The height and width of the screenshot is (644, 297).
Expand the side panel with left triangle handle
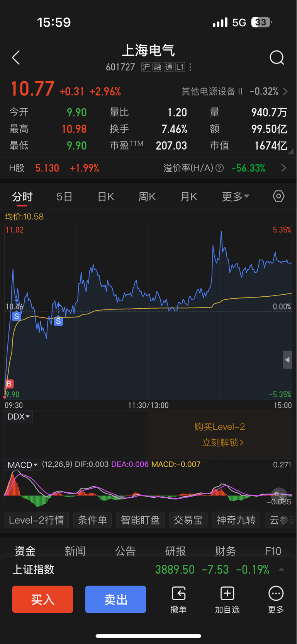(287, 360)
